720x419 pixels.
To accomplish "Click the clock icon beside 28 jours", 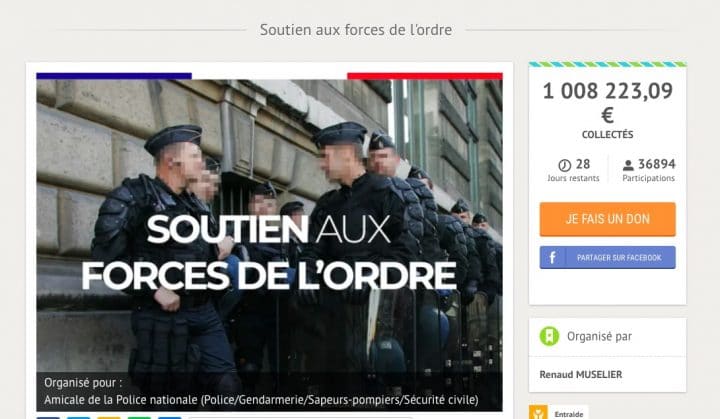I will pyautogui.click(x=564, y=165).
